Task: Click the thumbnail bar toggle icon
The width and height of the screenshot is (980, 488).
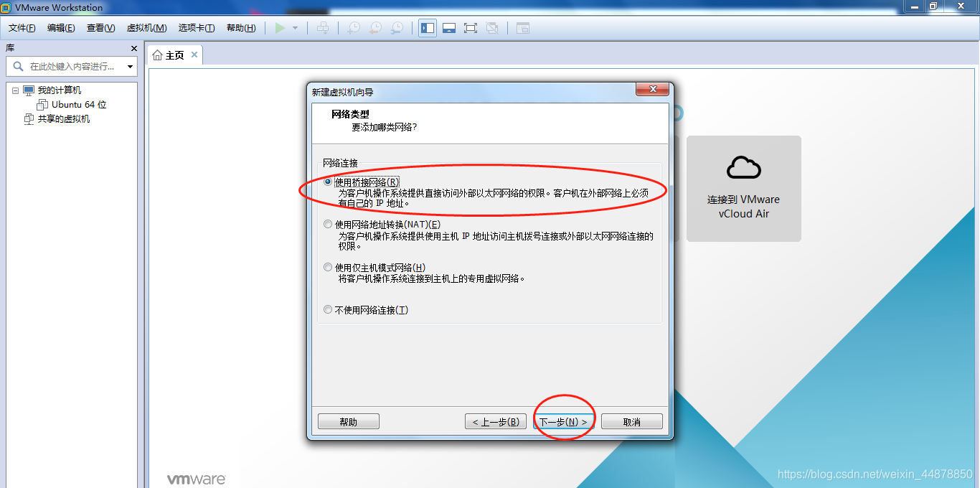Action: click(x=449, y=28)
